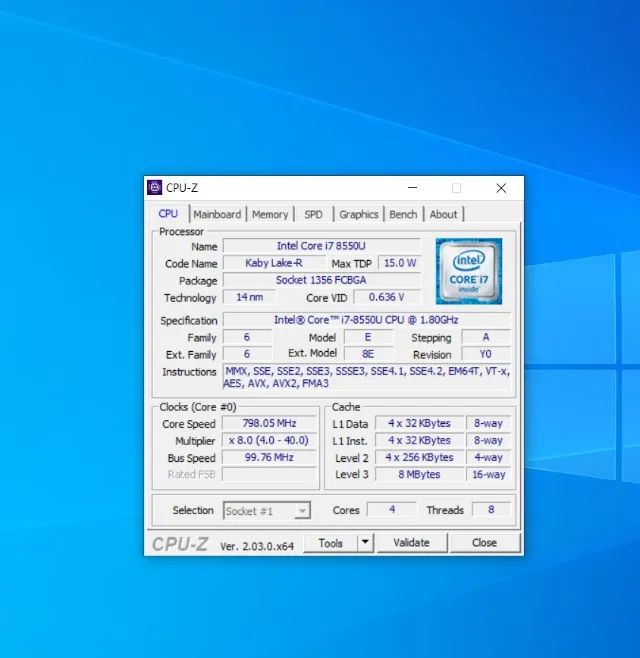Screen dimensions: 640x658
Task: Open the Memory tab
Action: click(x=270, y=214)
